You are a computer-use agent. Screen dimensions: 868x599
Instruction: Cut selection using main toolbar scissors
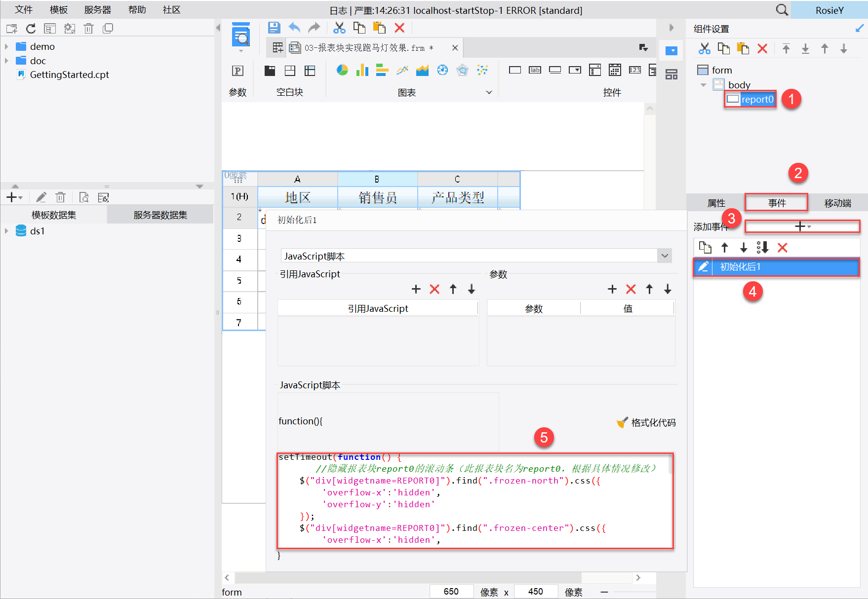339,28
